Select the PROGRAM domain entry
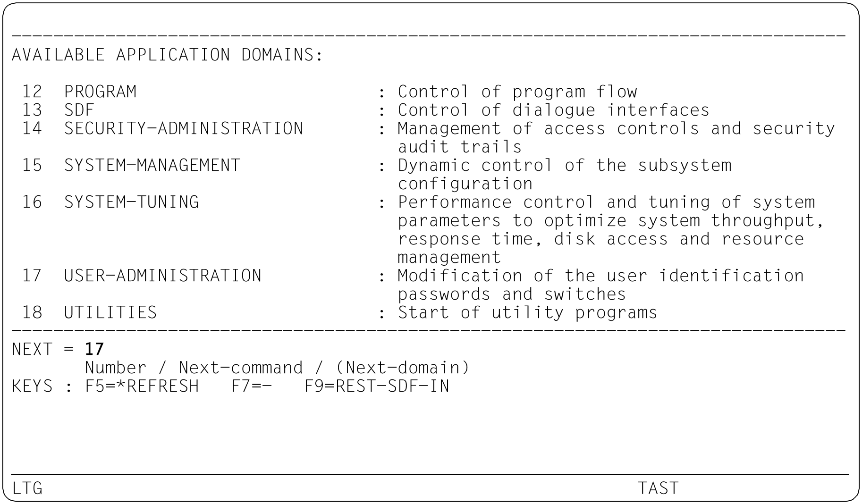This screenshot has height=504, width=862. 100,92
